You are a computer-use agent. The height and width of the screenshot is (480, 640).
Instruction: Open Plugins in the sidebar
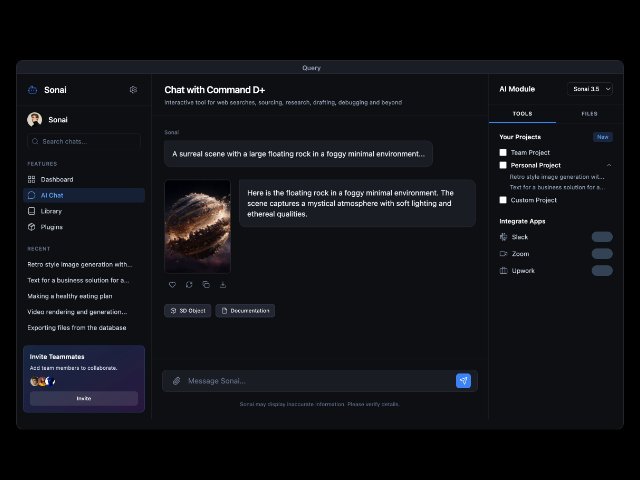click(x=84, y=227)
